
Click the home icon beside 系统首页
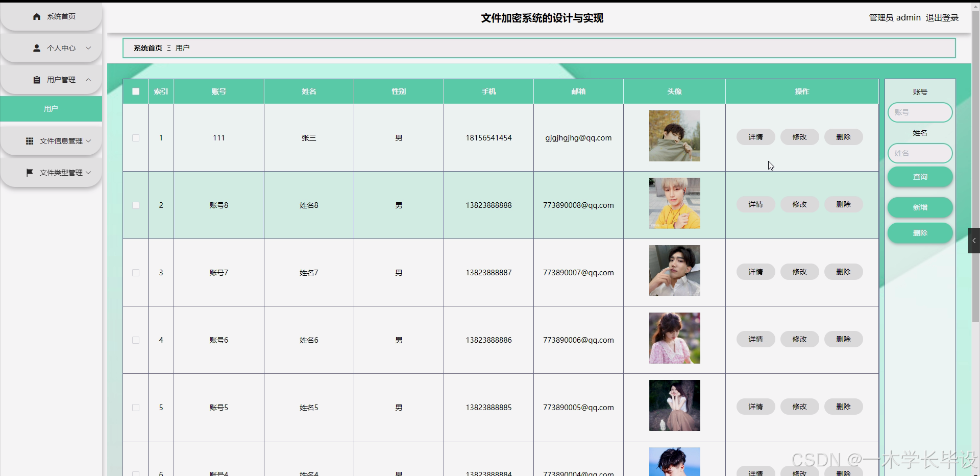coord(36,16)
